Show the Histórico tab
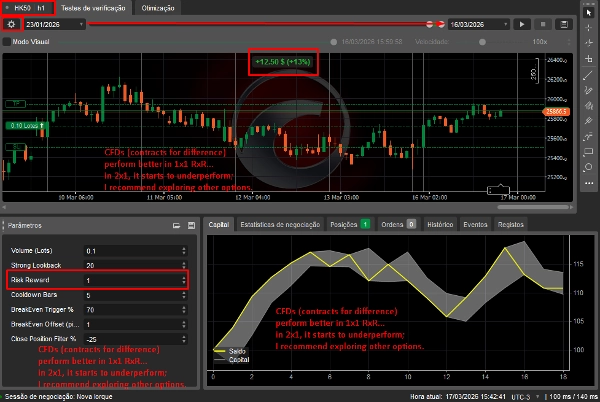Viewport: 600px width, 402px height. (441, 225)
